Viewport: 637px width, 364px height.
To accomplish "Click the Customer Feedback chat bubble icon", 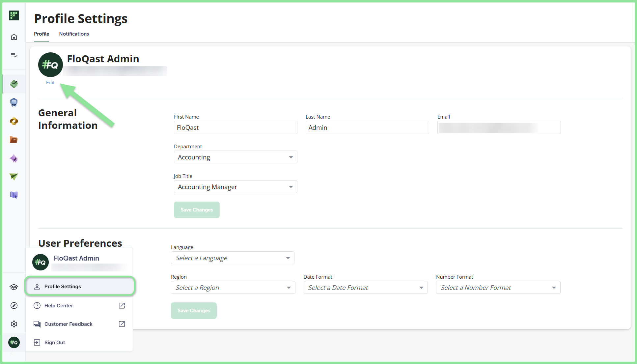I will tap(37, 324).
